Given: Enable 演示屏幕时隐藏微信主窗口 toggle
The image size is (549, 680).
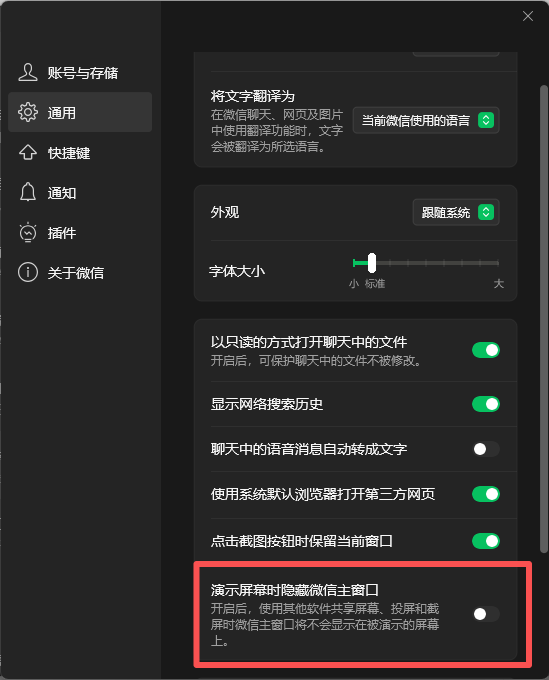Looking at the screenshot, I should pos(486,614).
